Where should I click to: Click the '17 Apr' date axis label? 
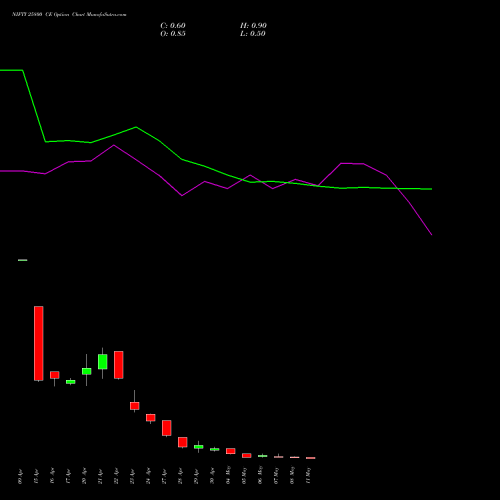[x=68, y=476]
